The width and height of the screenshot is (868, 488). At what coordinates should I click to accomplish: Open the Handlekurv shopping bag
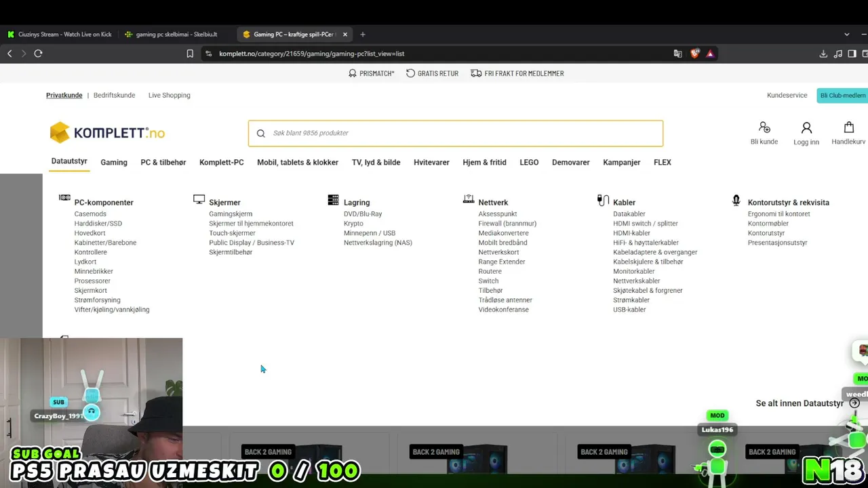point(848,133)
